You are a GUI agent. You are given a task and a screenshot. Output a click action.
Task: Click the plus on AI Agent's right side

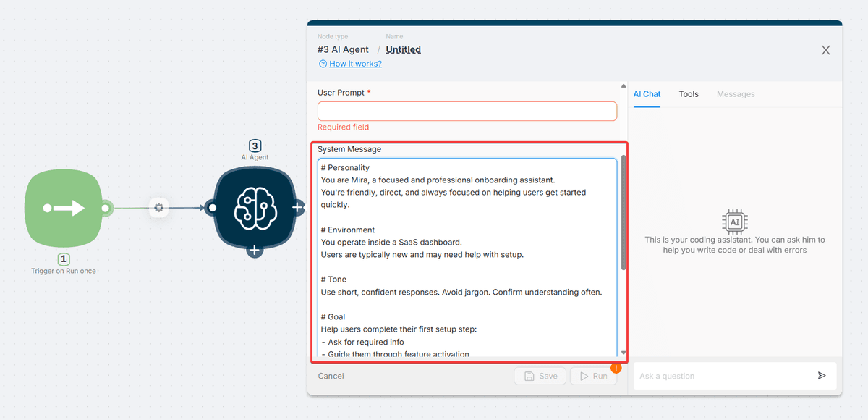(x=297, y=208)
